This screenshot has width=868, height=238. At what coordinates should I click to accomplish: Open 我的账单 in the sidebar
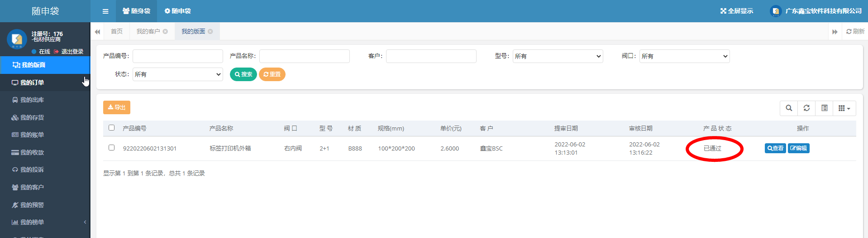point(45,135)
